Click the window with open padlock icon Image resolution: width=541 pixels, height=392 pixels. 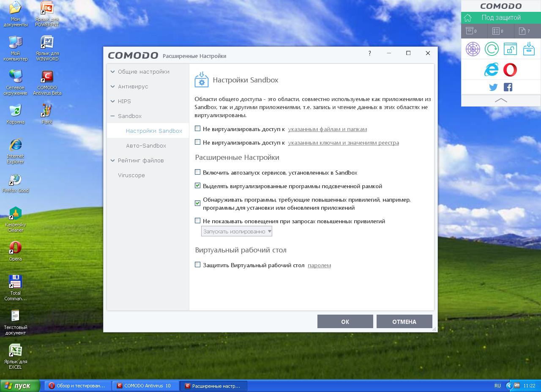tap(510, 49)
